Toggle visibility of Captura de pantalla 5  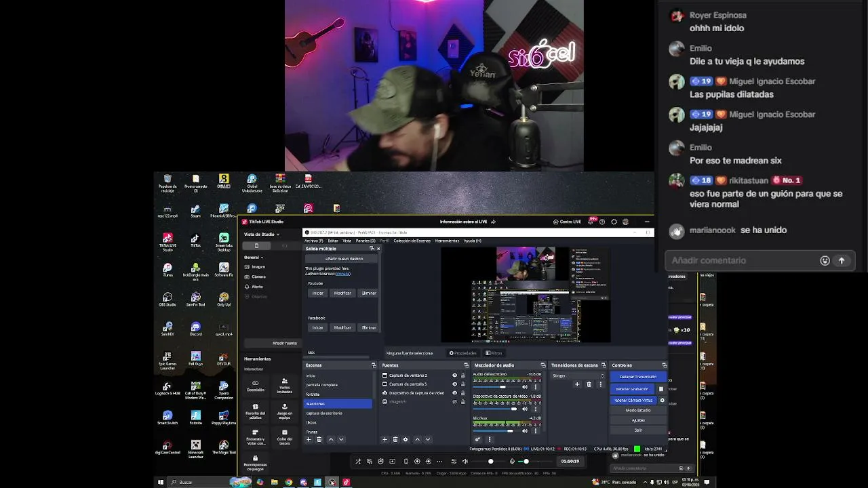point(454,384)
